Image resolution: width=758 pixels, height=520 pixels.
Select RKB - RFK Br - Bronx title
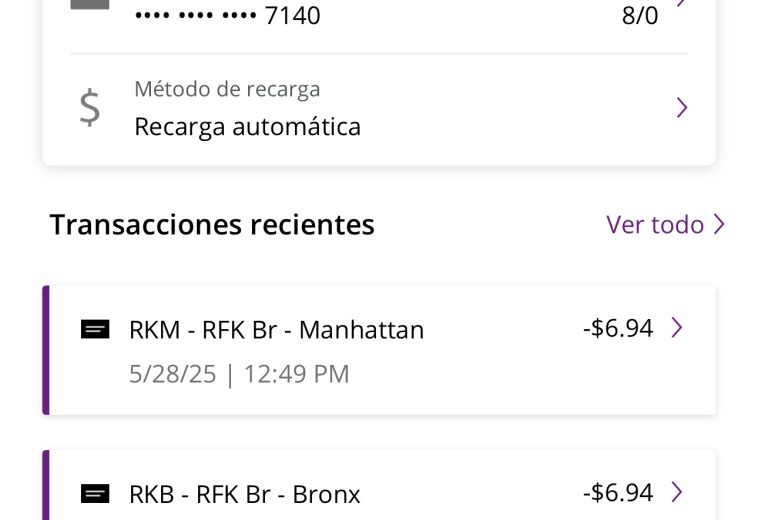[x=245, y=494]
